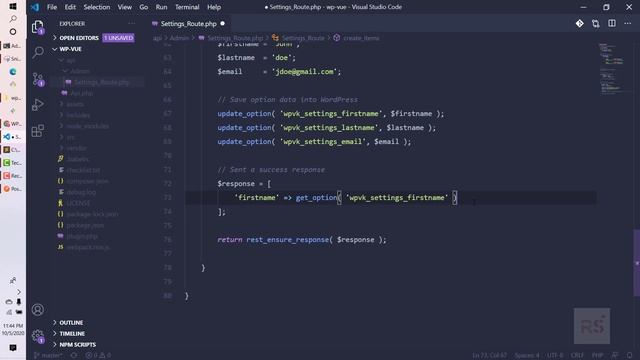This screenshot has height=360, width=640.
Task: Open the Go menu
Action: [144, 7]
